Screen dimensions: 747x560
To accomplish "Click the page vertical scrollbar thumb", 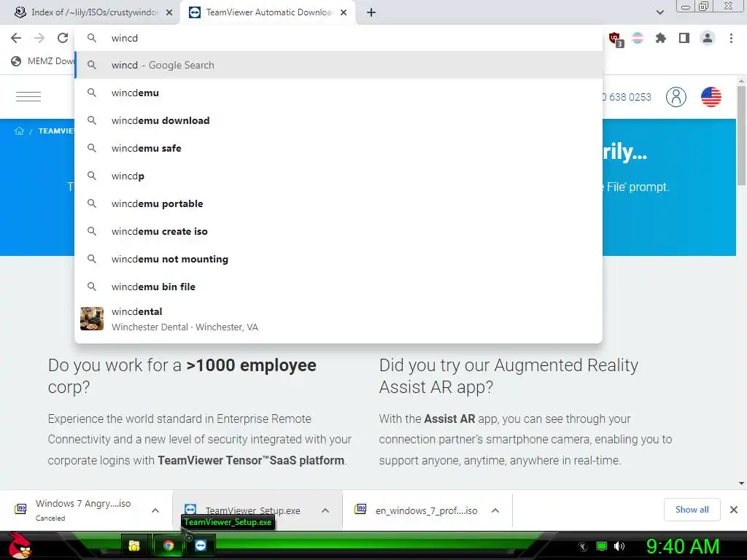I will [741, 135].
